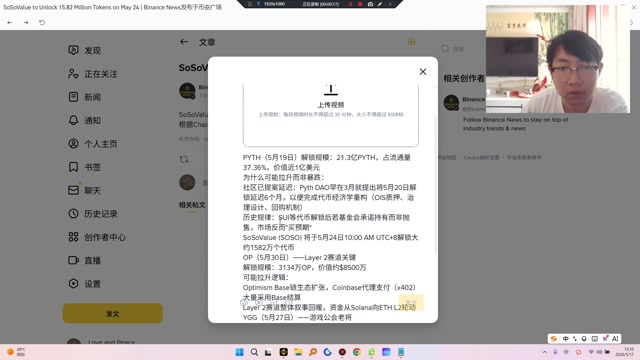Click the dialog vertical scrollbar
The height and width of the screenshot is (360, 640).
(436, 184)
